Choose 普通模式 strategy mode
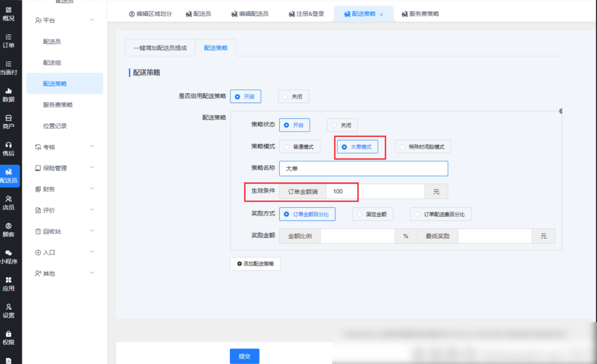Image resolution: width=597 pixels, height=364 pixels. click(x=299, y=147)
